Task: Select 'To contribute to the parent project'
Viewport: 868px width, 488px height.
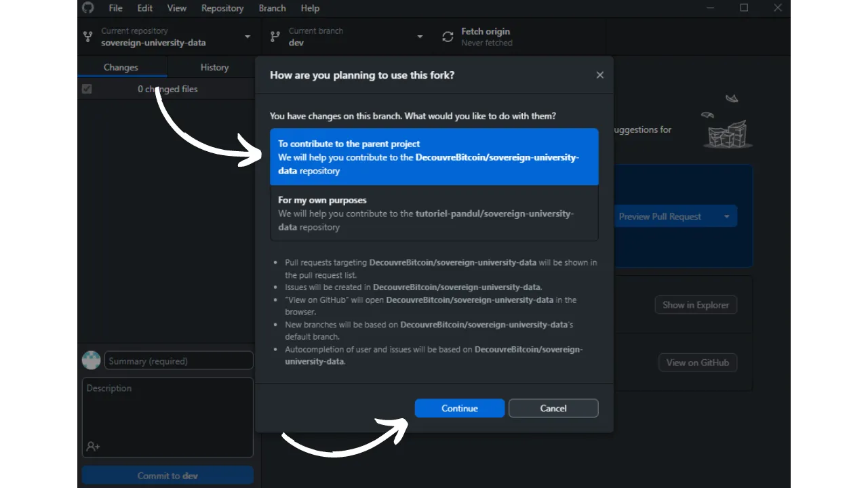Action: point(434,157)
